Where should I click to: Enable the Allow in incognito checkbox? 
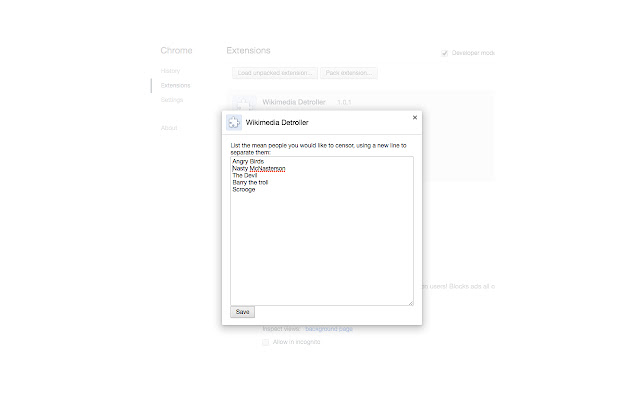coord(266,342)
